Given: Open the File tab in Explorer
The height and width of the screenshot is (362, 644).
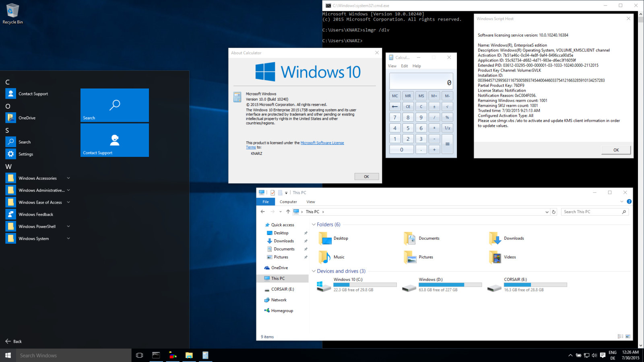Looking at the screenshot, I should pyautogui.click(x=266, y=202).
